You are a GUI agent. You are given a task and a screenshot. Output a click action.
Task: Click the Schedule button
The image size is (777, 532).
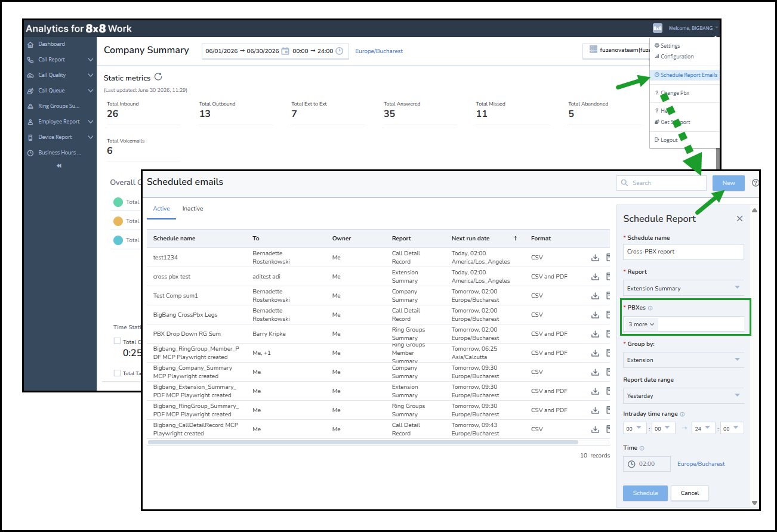tap(645, 493)
